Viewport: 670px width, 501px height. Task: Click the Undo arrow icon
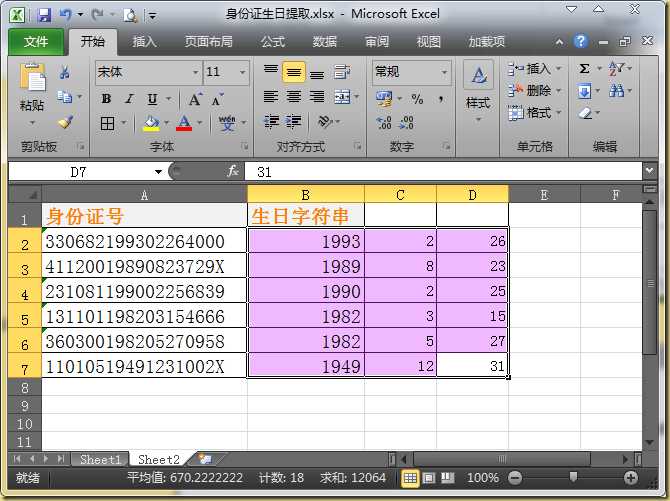click(x=65, y=15)
